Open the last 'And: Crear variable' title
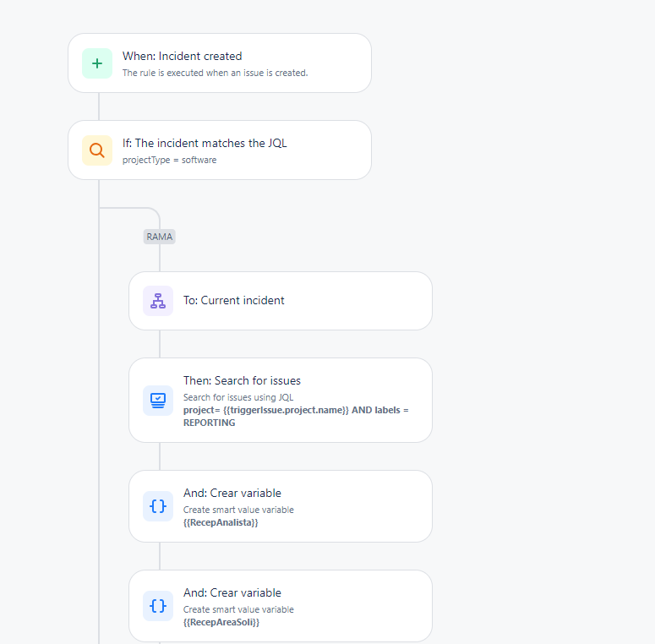The height and width of the screenshot is (644, 655). [x=232, y=592]
